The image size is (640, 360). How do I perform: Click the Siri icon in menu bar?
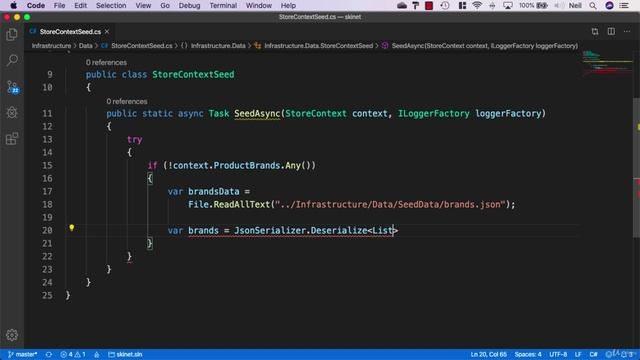pyautogui.click(x=609, y=5)
